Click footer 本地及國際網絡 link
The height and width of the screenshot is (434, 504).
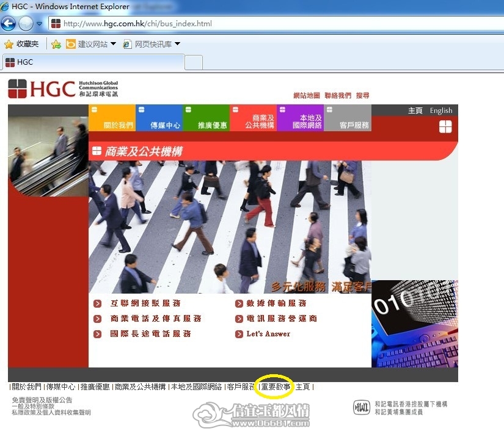(196, 387)
